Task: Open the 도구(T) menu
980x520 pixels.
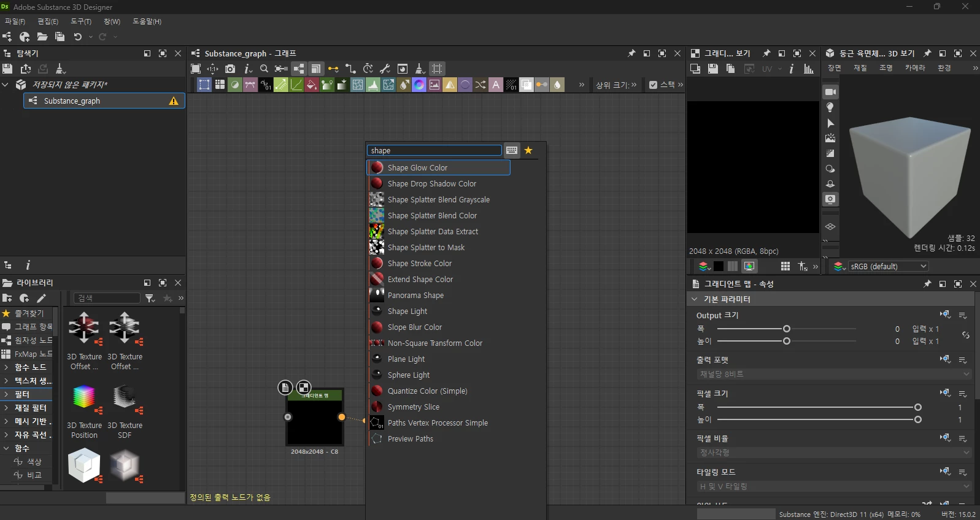Action: (x=81, y=21)
